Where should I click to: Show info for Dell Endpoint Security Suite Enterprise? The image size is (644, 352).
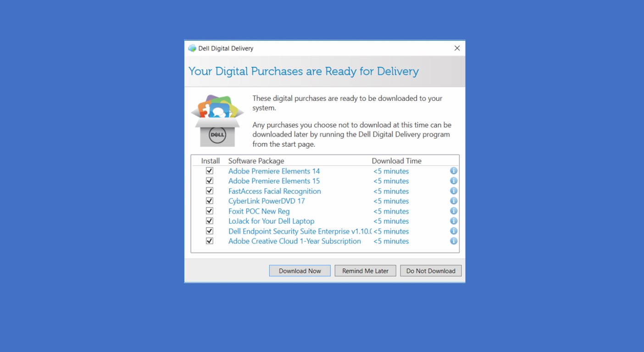[454, 231]
